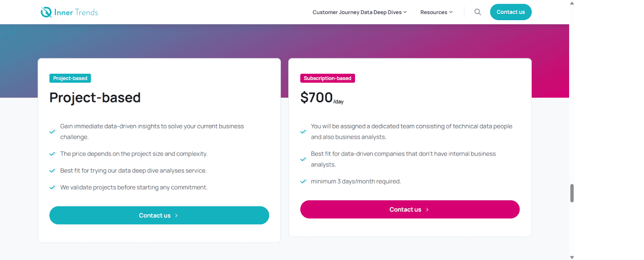This screenshot has width=644, height=260.
Task: Click the chevron next to Resources
Action: [451, 12]
